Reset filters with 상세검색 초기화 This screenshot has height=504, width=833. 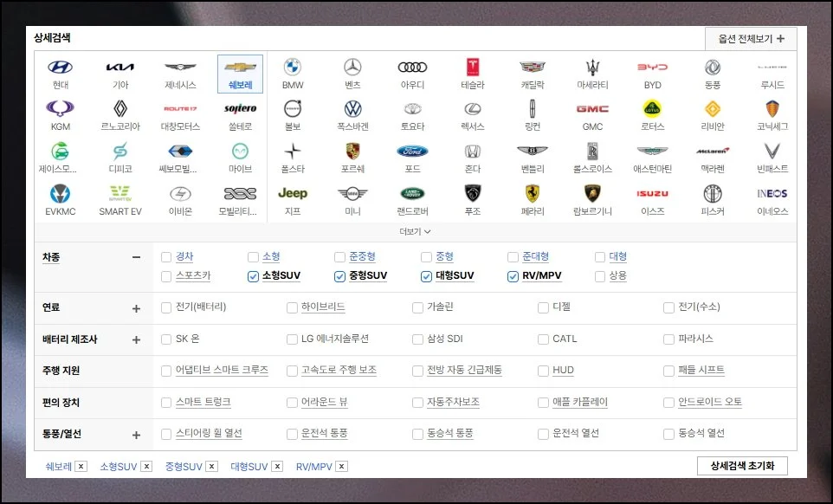742,466
